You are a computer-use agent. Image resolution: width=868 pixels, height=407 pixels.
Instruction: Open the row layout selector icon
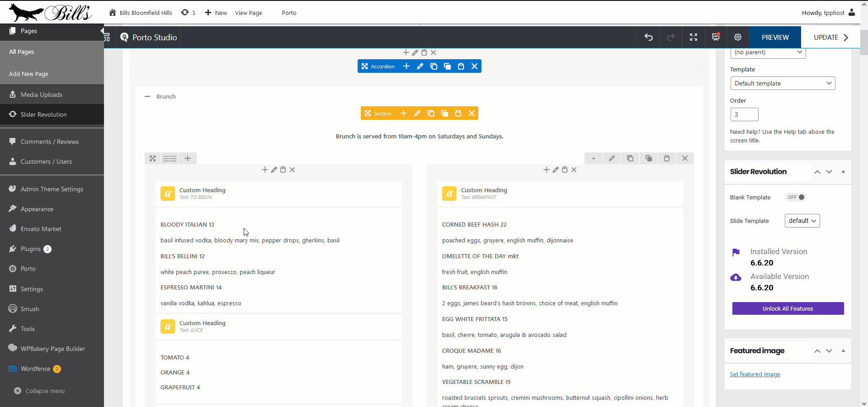(x=170, y=158)
